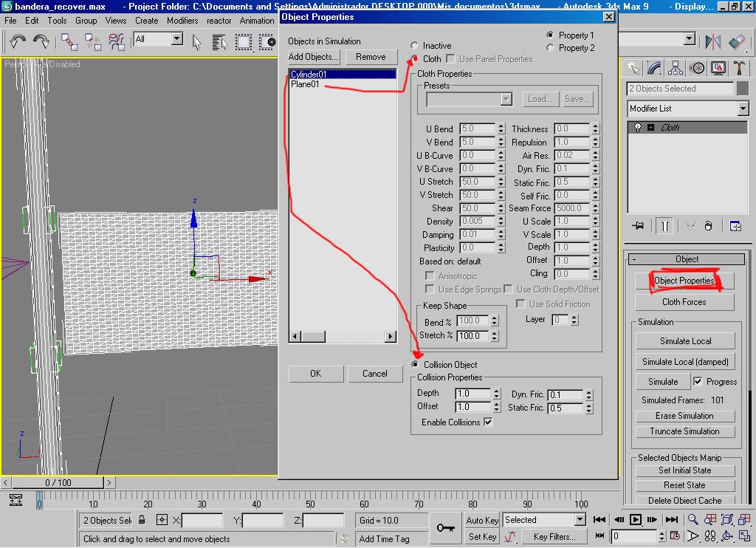Screen dimensions: 756x548
Task: Open the Hierarchy command panel tab
Action: pos(676,69)
